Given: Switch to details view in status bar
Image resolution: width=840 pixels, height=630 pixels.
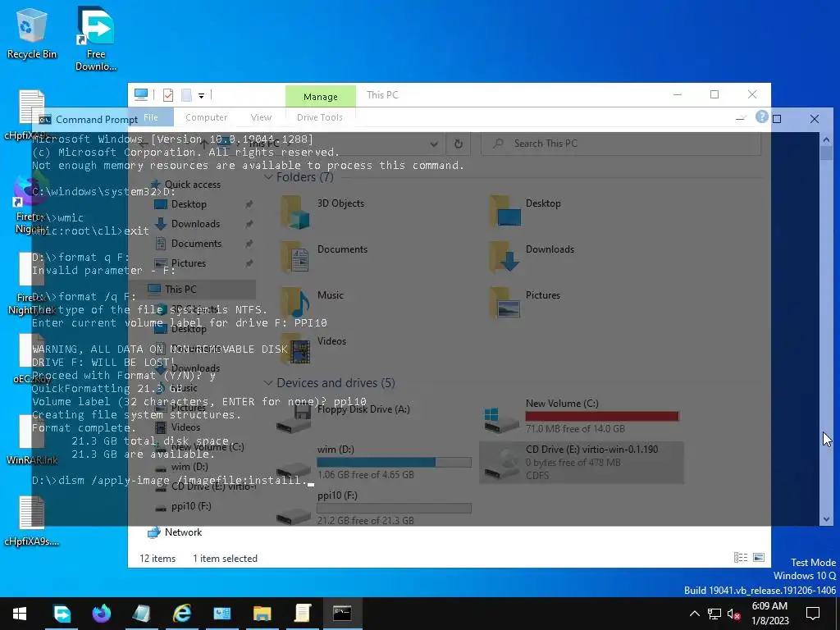Looking at the screenshot, I should click(x=741, y=558).
